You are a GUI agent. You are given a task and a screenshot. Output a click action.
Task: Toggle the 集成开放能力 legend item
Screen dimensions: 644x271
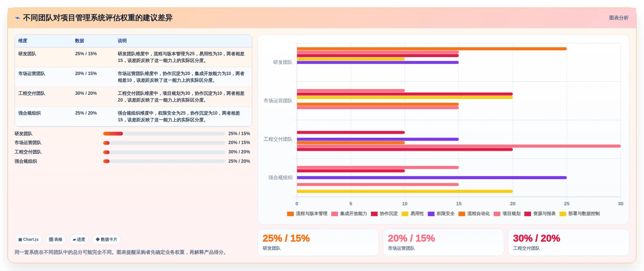click(349, 214)
